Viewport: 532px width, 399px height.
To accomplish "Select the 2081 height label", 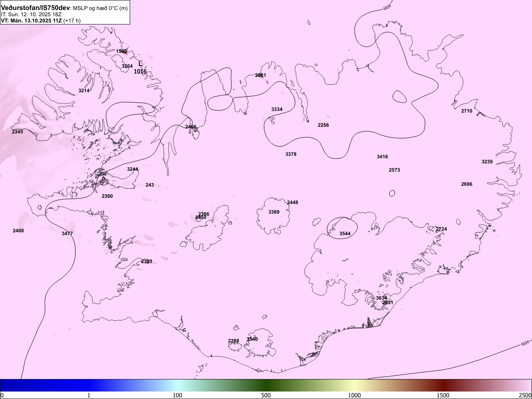I will coord(261,75).
